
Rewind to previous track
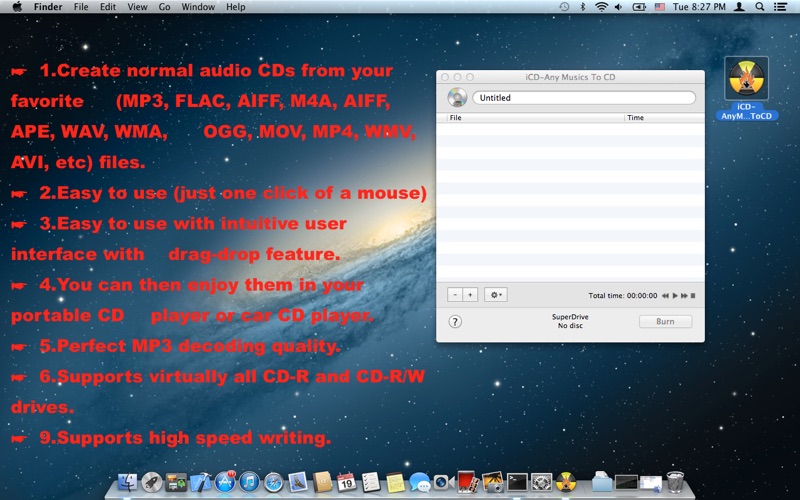pos(665,295)
